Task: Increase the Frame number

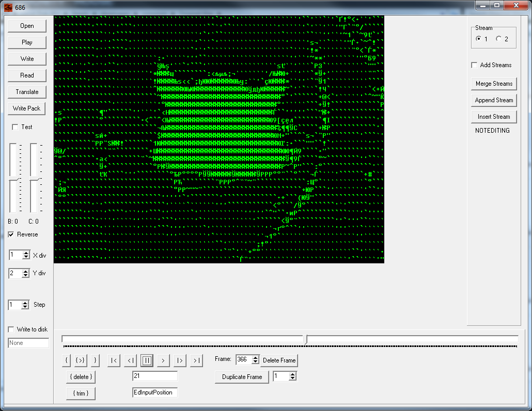Action: coord(256,357)
